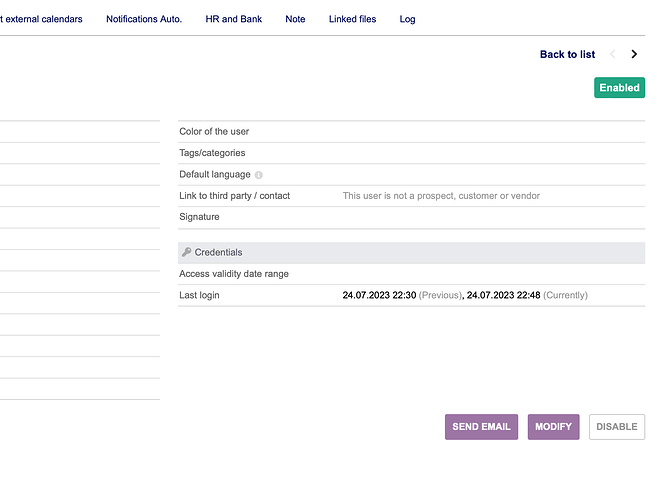The image size is (659, 499).
Task: Click the DISABLE button
Action: [x=617, y=427]
